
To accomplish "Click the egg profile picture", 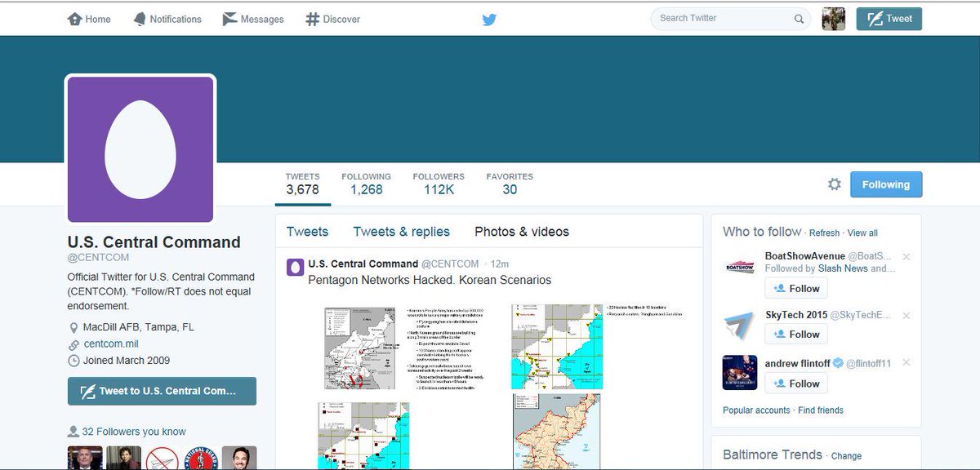I will (140, 149).
